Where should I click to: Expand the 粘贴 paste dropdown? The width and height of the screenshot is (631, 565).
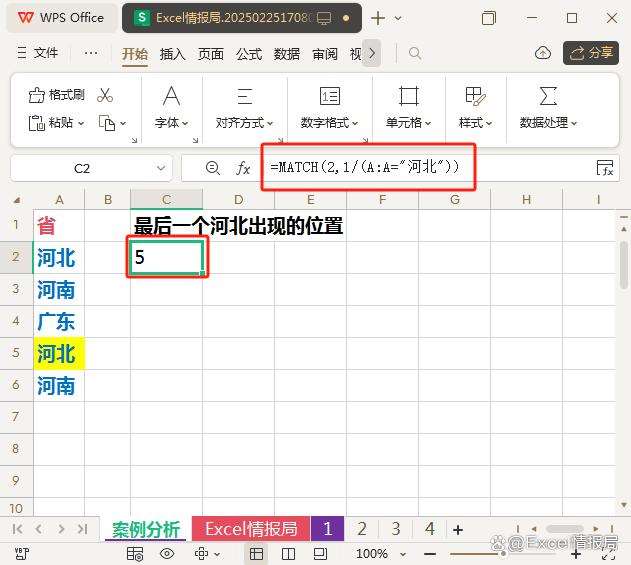click(x=80, y=123)
